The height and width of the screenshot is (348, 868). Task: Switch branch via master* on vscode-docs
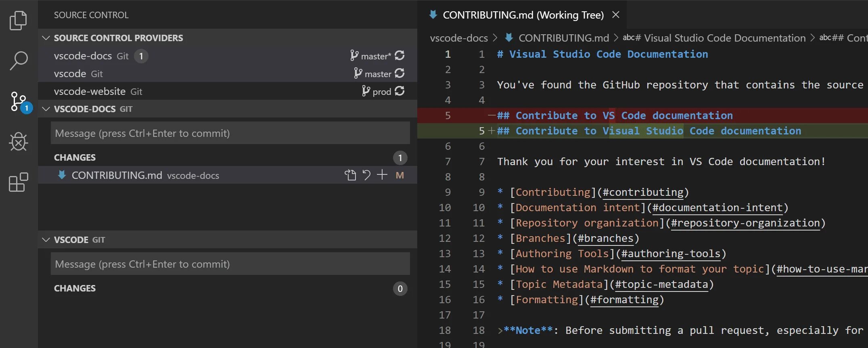pos(371,56)
